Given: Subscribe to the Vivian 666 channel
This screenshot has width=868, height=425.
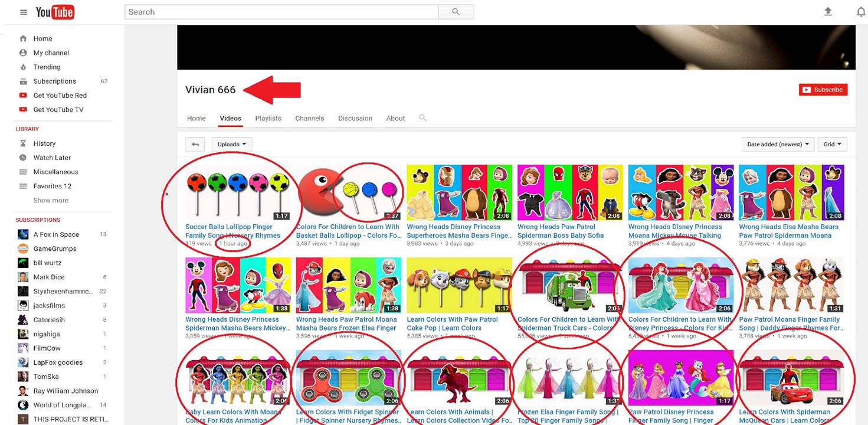Looking at the screenshot, I should click(823, 90).
